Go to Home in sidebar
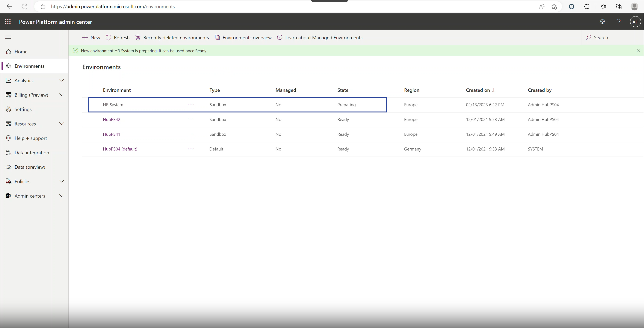Image resolution: width=644 pixels, height=328 pixels. [x=21, y=52]
